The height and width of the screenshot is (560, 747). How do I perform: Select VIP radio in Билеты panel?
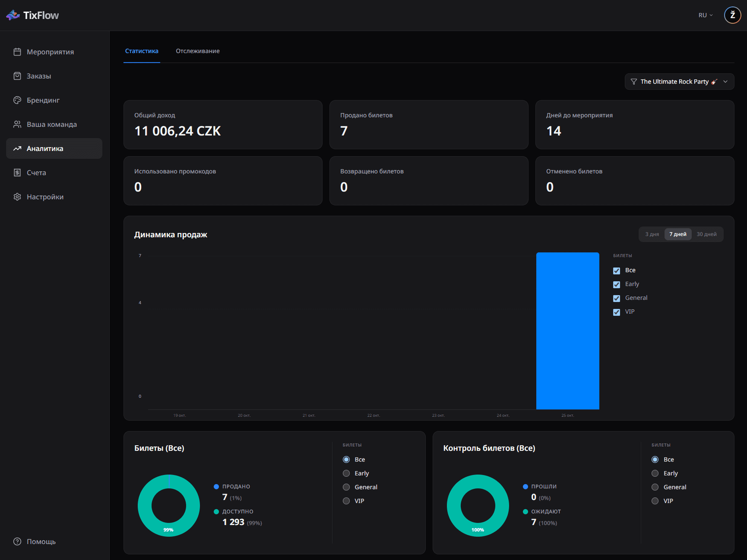[346, 501]
